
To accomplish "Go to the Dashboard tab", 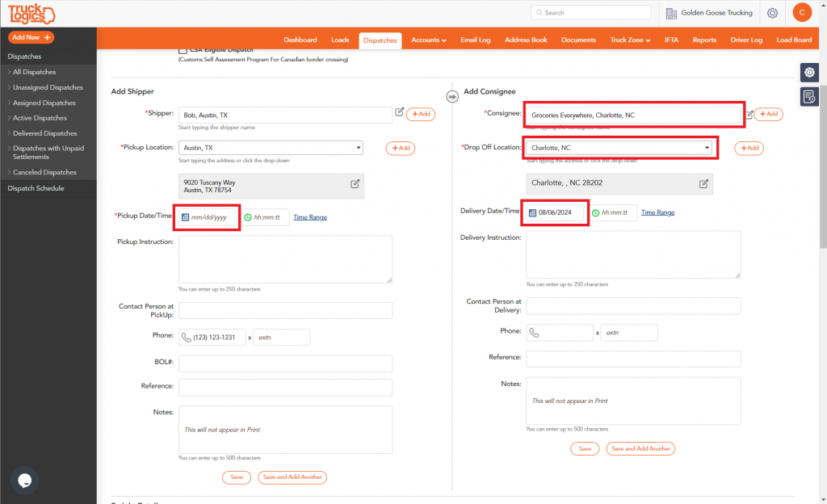I will [300, 40].
